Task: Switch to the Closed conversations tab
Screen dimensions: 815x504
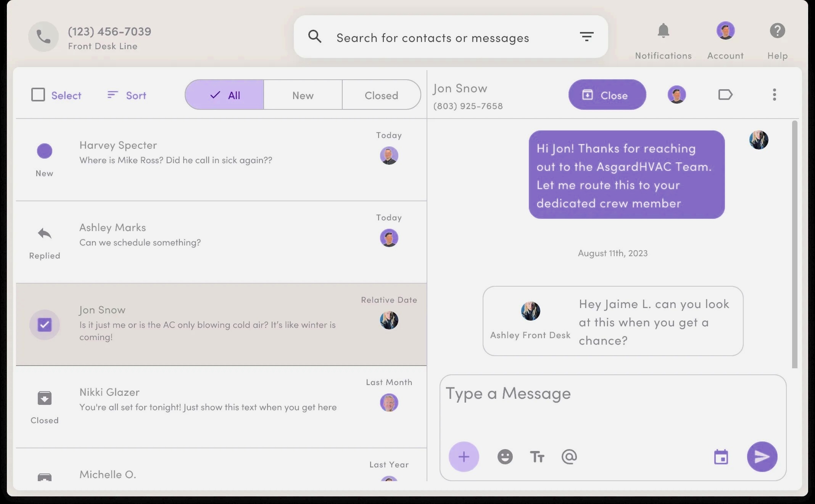Action: click(x=381, y=95)
